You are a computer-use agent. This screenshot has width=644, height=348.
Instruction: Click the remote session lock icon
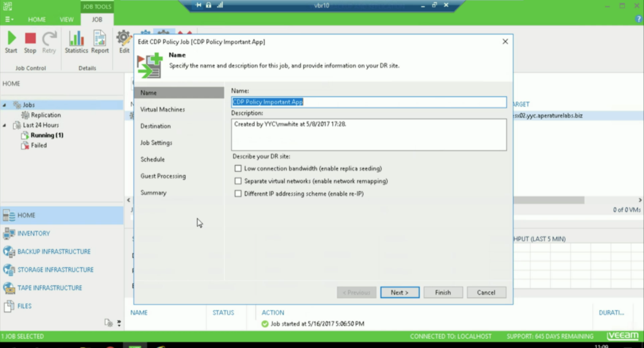coord(209,5)
